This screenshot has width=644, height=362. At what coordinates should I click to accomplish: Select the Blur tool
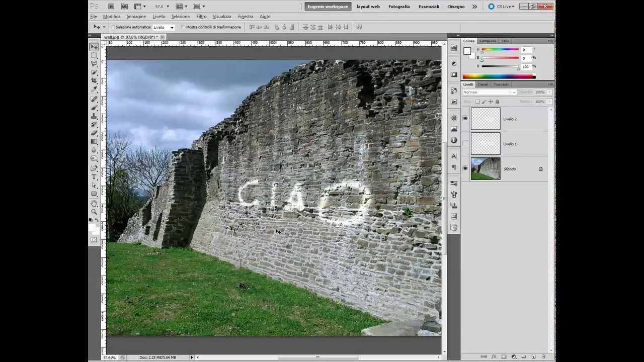coord(94,150)
